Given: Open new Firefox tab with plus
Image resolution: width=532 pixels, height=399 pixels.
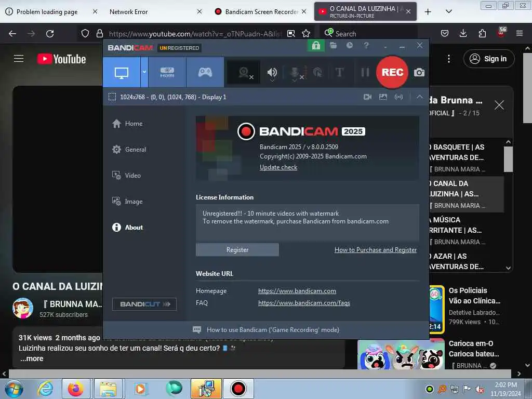Looking at the screenshot, I should click(x=428, y=12).
